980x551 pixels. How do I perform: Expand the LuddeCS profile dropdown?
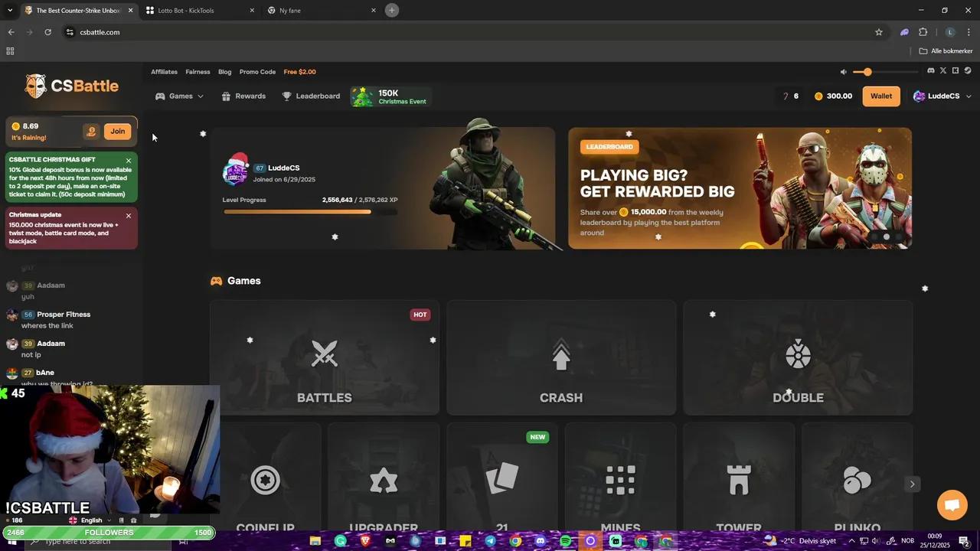point(942,96)
